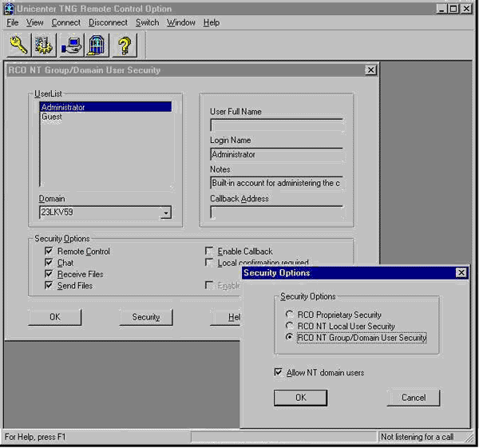Click the gear configuration toolbar icon
479x448 pixels.
[43, 45]
